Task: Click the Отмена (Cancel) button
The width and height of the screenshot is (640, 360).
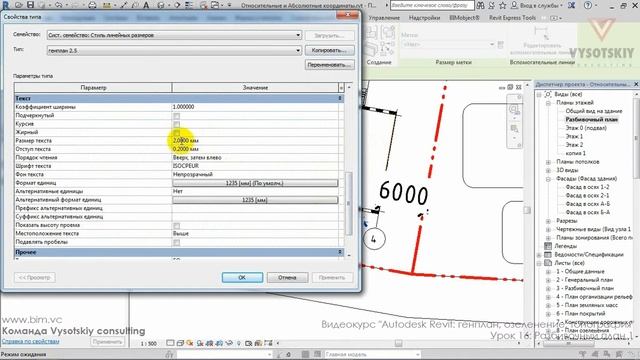Action: click(x=287, y=278)
